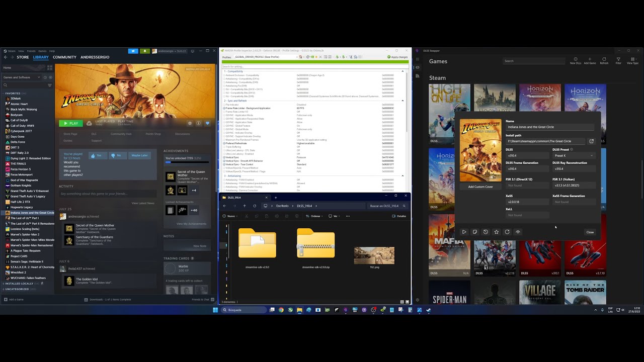
Task: Click Refresh in DLSS Swapper toolbar
Action: (604, 61)
